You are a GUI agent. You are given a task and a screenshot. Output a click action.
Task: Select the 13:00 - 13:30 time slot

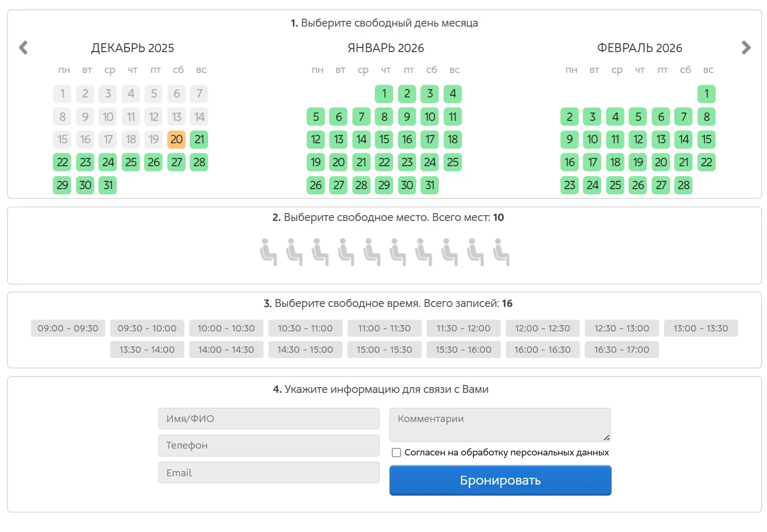700,328
